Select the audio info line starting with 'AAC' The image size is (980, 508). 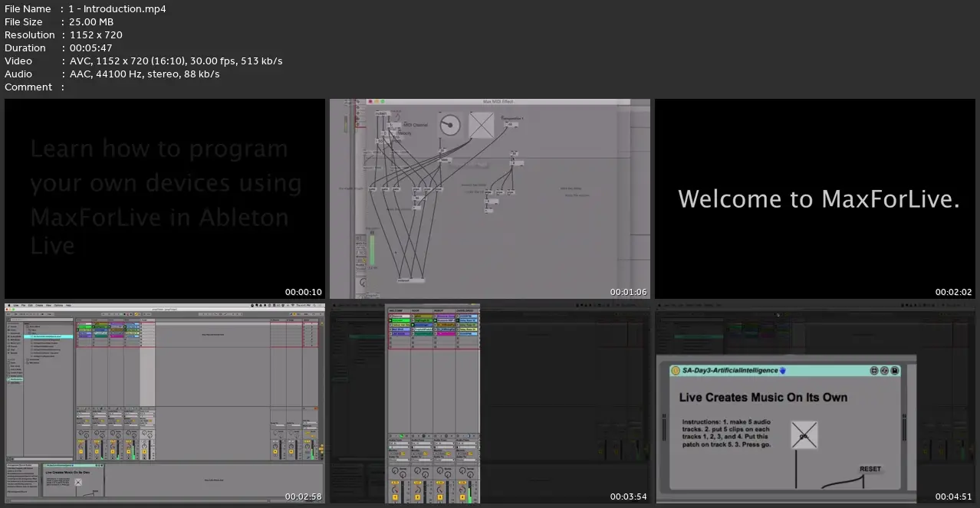coord(144,74)
